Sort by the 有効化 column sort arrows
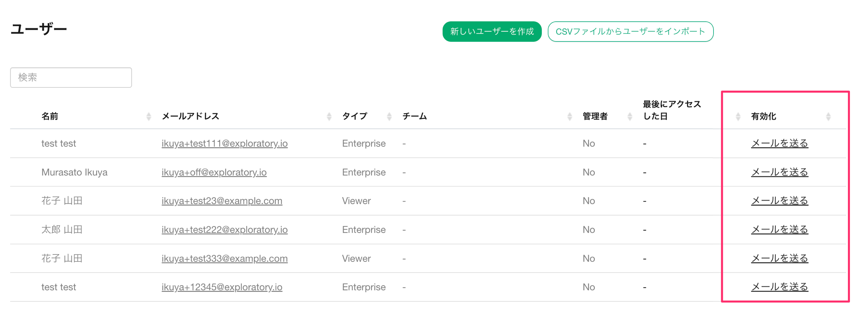 point(828,117)
